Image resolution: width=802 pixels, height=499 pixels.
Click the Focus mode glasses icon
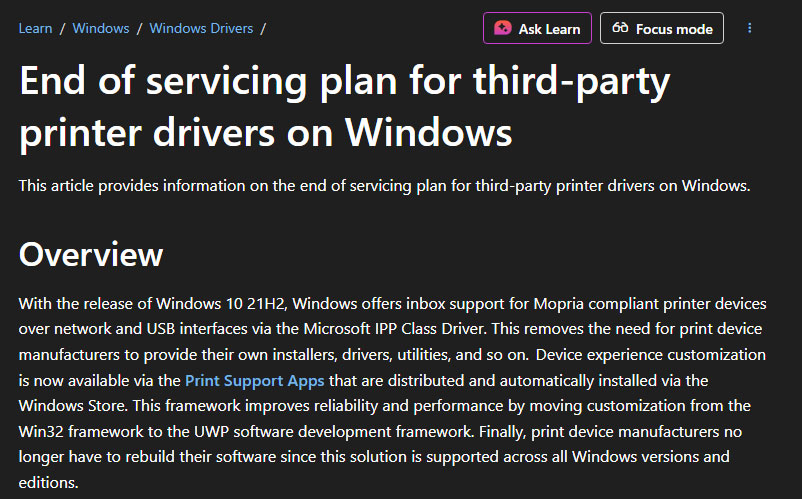click(x=620, y=29)
